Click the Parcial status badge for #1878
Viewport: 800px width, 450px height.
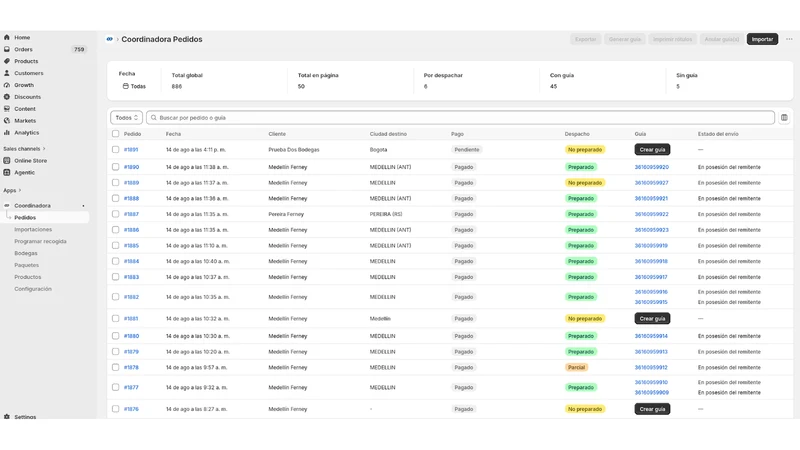coord(576,367)
